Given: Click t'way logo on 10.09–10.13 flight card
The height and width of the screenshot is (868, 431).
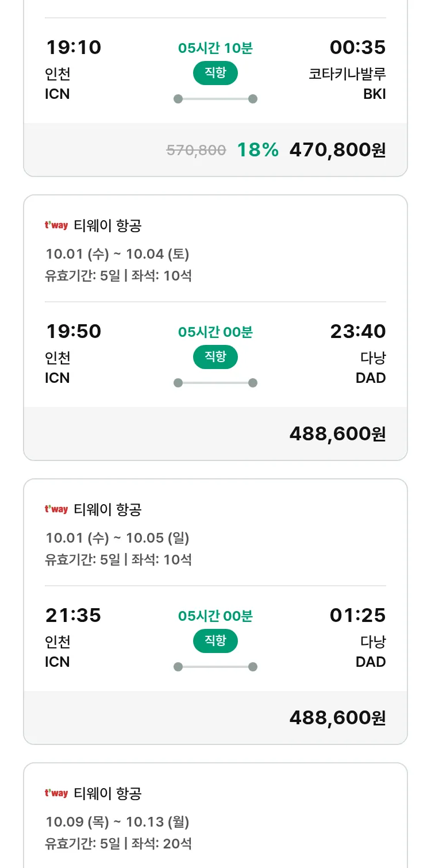Looking at the screenshot, I should tap(56, 794).
